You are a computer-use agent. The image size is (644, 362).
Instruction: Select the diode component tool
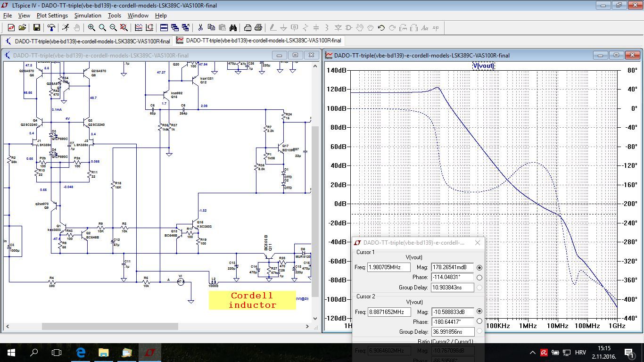(x=338, y=28)
